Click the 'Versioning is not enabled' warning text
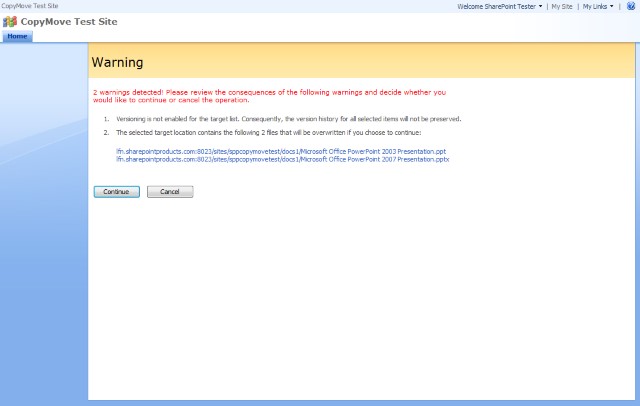The height and width of the screenshot is (406, 640). (289, 119)
